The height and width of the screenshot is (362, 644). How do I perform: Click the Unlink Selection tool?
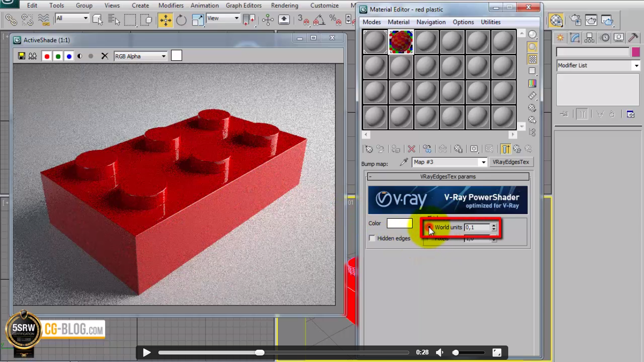(x=27, y=20)
